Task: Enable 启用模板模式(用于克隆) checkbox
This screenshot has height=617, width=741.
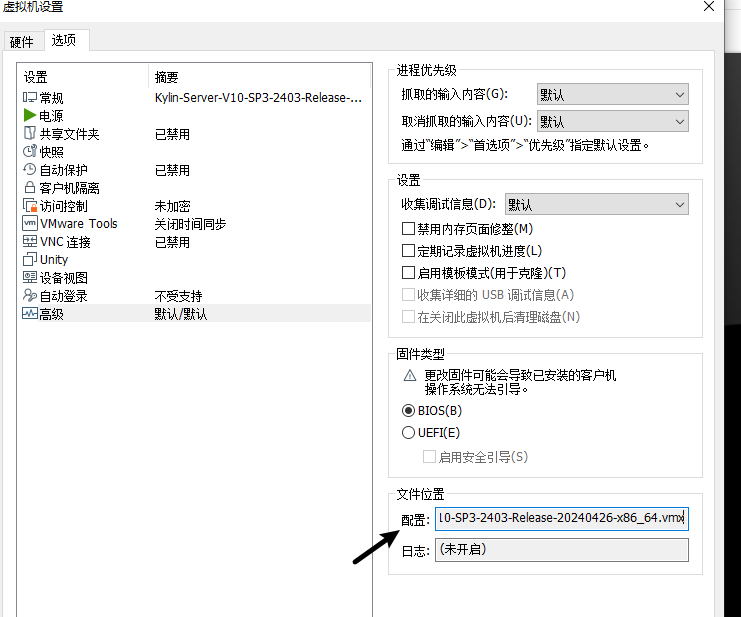Action: pos(408,273)
